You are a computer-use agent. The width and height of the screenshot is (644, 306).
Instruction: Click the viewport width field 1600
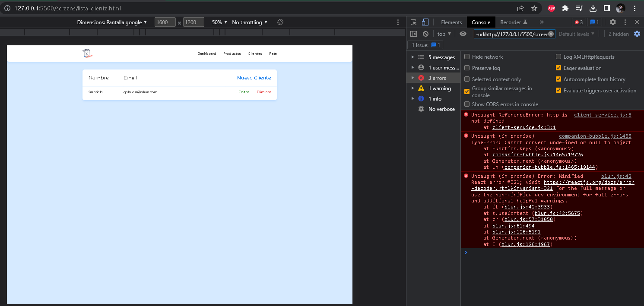[165, 22]
